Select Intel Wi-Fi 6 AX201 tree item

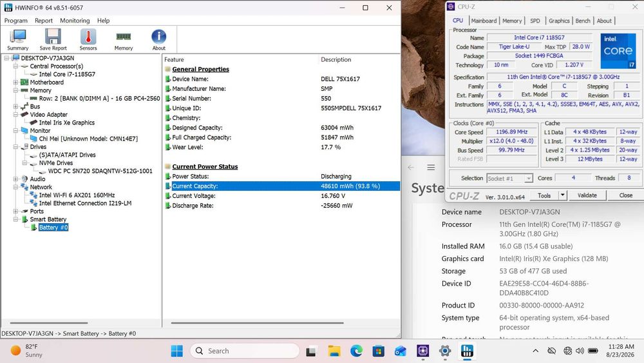[77, 195]
